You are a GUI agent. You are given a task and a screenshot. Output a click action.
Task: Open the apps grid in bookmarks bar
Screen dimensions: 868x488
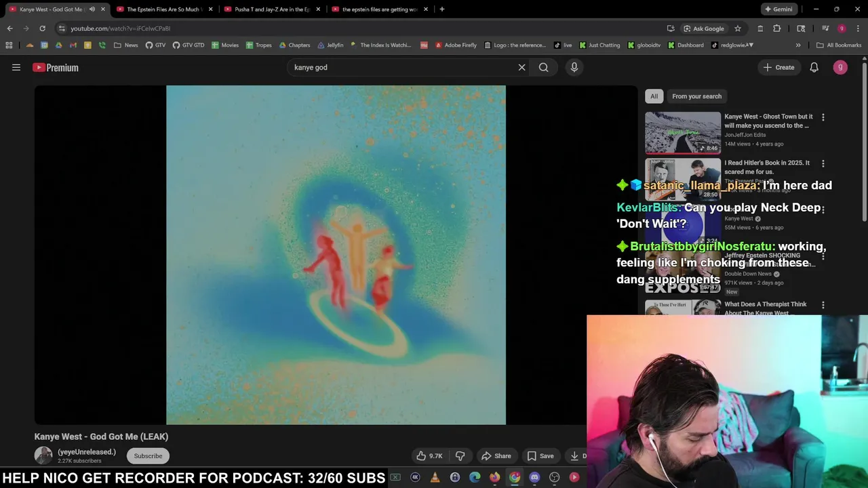tap(9, 45)
